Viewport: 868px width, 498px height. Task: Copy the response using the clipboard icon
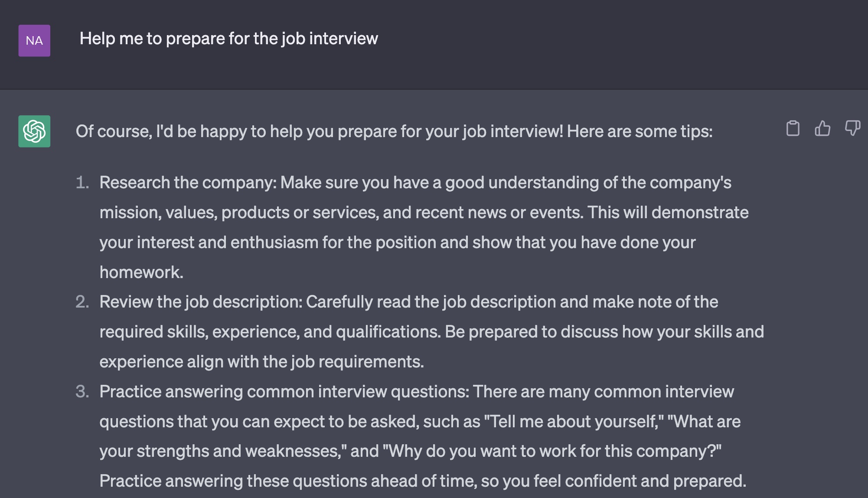793,128
